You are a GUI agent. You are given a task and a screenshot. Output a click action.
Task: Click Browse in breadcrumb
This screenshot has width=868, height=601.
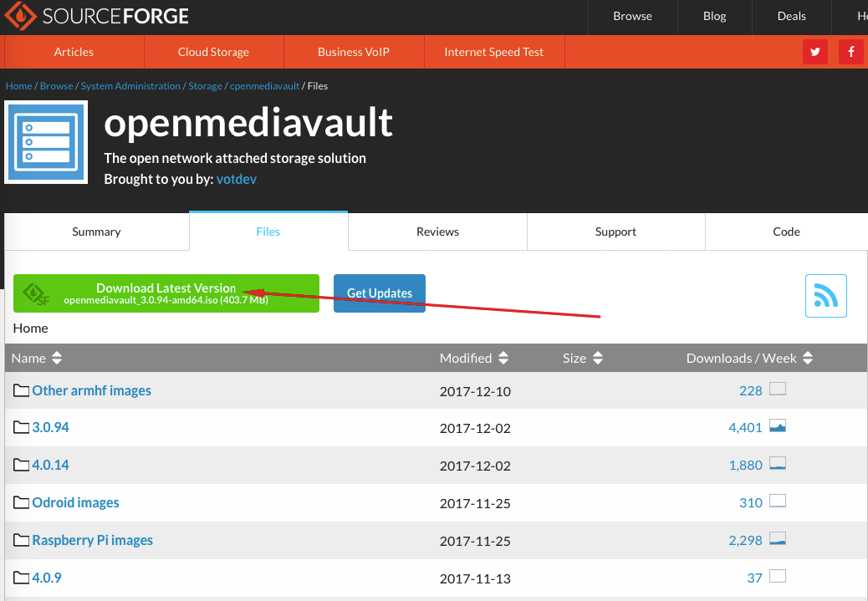pos(57,86)
